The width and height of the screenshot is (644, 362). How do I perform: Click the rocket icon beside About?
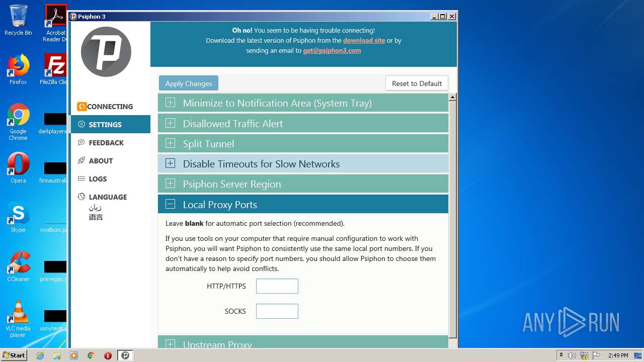pos(82,161)
